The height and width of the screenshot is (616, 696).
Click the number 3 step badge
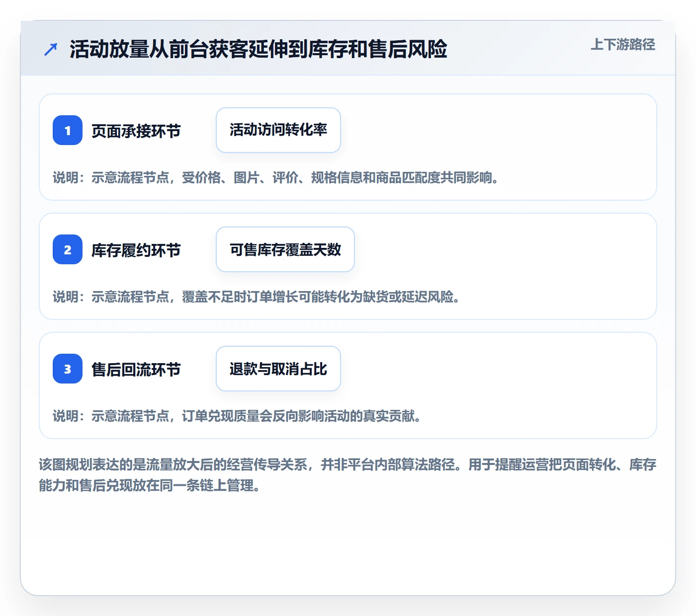68,369
